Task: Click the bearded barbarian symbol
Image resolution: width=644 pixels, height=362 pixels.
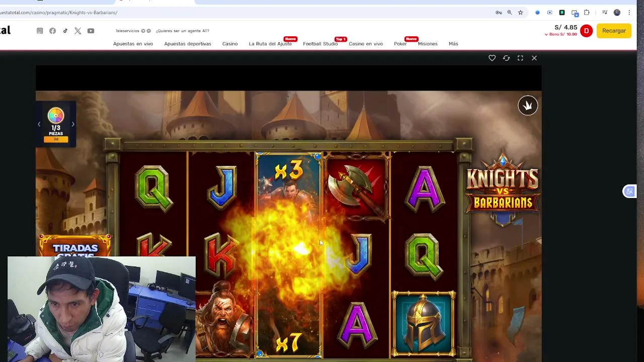Action: [223, 320]
